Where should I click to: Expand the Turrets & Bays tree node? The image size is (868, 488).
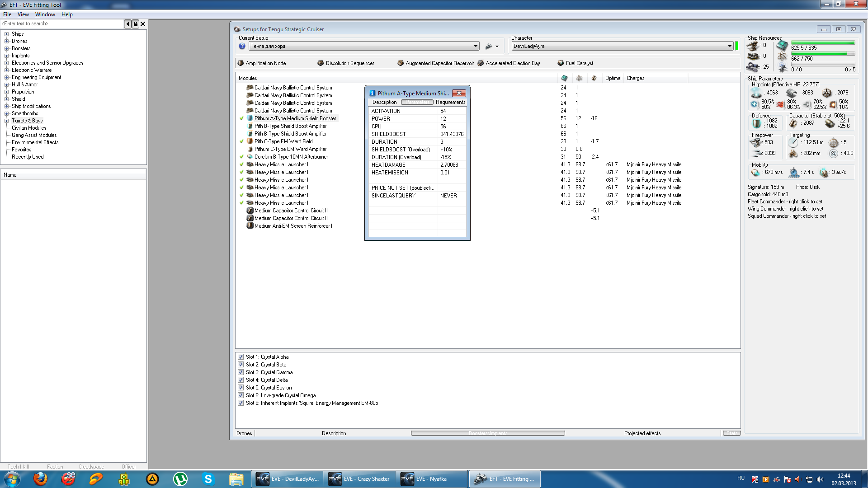coord(7,121)
